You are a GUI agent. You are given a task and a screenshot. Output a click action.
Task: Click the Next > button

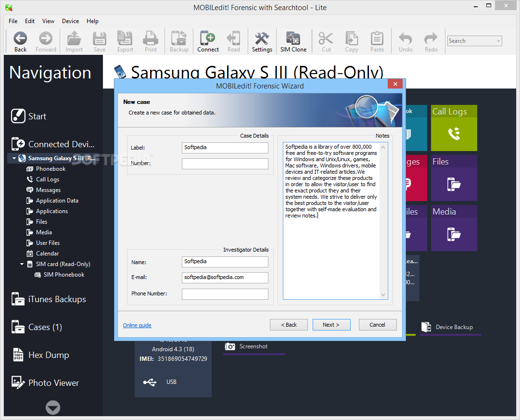(x=331, y=325)
